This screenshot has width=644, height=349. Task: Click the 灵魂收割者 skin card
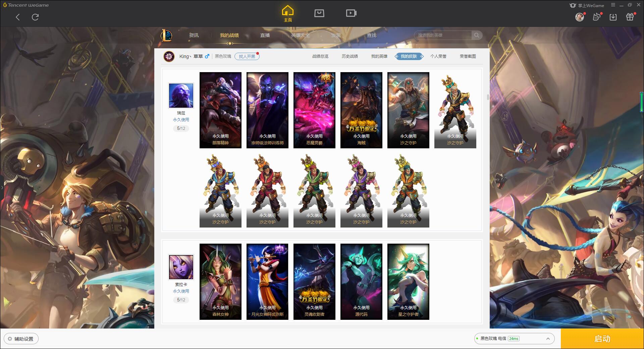[314, 282]
